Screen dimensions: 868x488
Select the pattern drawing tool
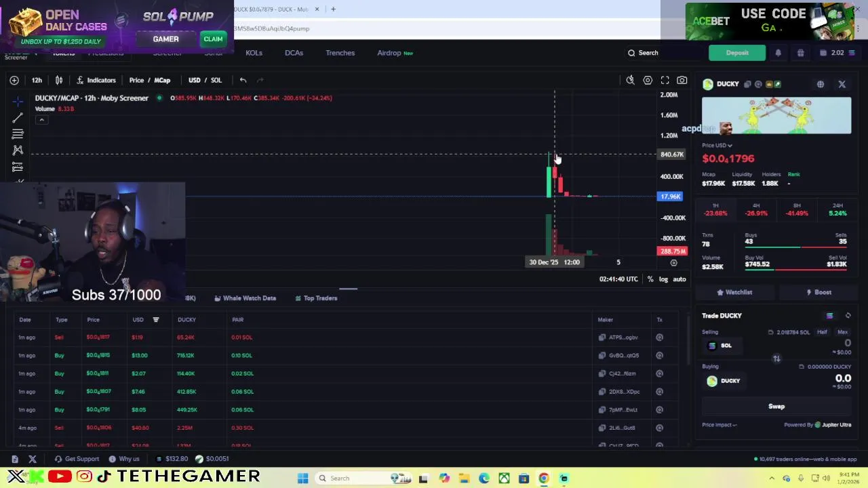point(18,150)
